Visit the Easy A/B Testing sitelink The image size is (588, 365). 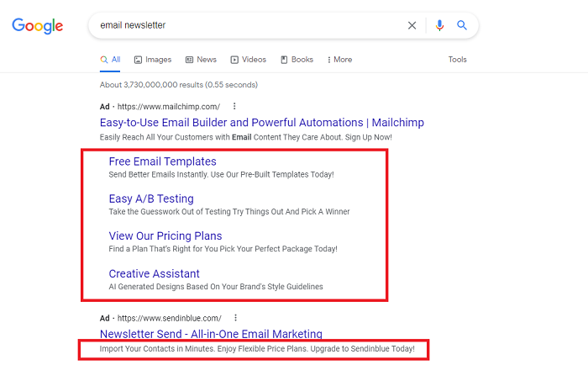click(151, 199)
